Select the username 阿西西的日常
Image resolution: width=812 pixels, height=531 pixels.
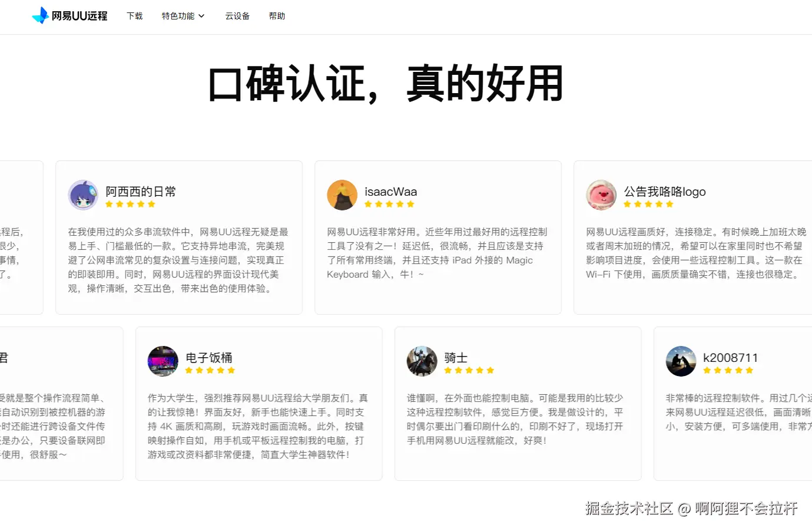click(141, 192)
